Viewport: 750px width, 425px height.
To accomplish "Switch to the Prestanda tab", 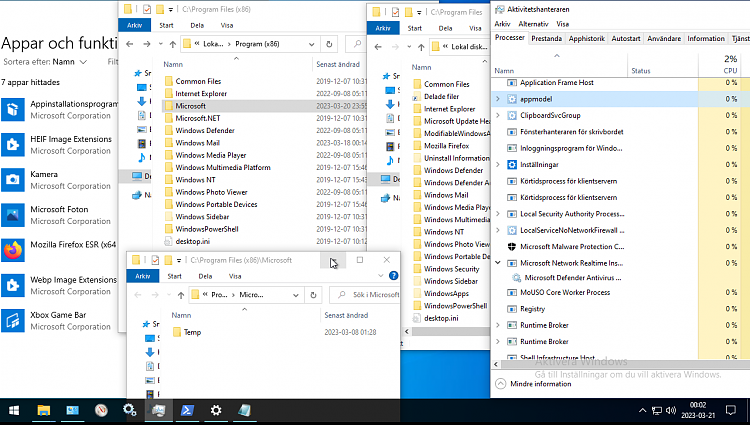I will pos(546,39).
